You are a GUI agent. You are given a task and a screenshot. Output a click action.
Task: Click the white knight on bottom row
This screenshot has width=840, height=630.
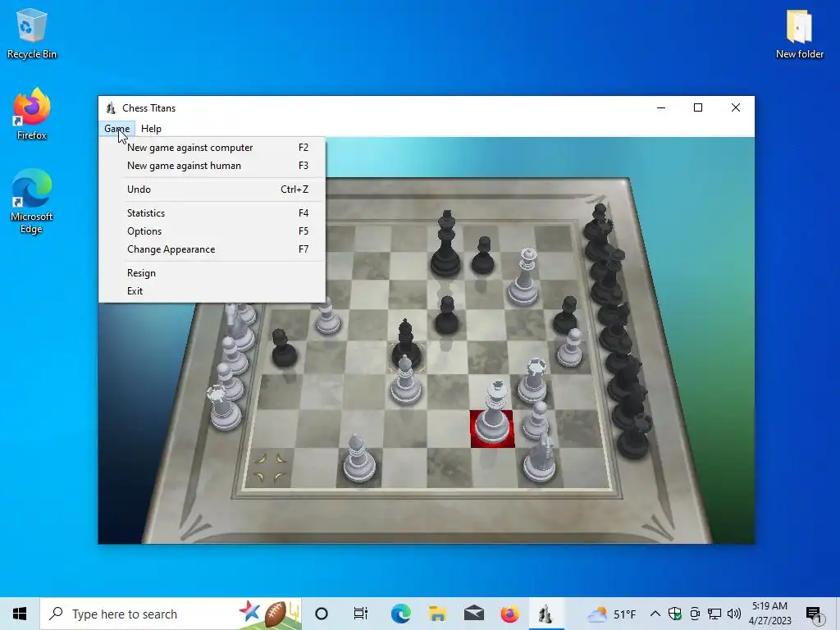click(540, 459)
